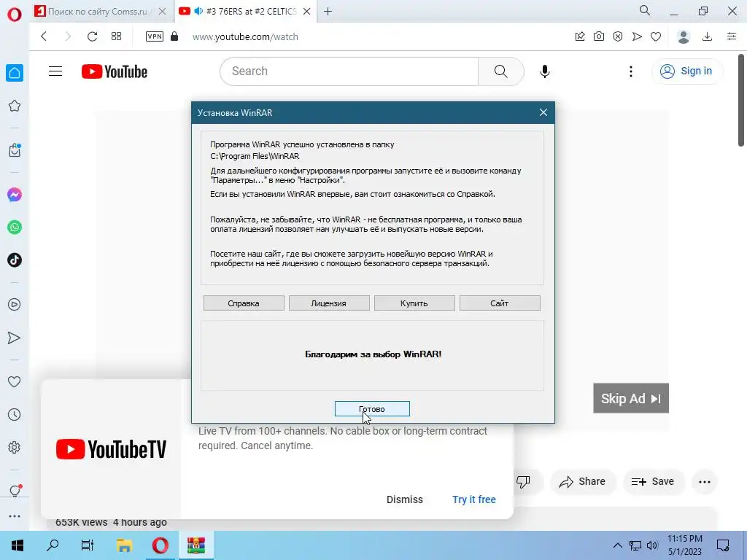Go back with the browser back arrow
747x560 pixels.
point(44,36)
